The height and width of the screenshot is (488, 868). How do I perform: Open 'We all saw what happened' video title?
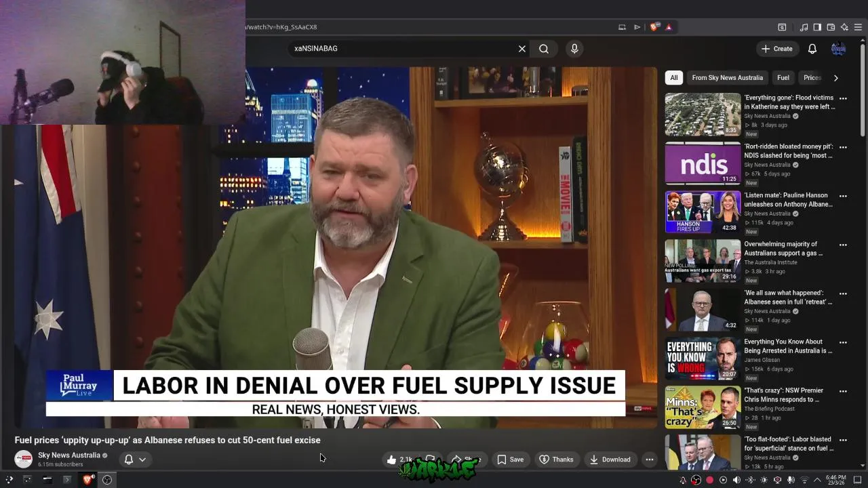click(788, 298)
